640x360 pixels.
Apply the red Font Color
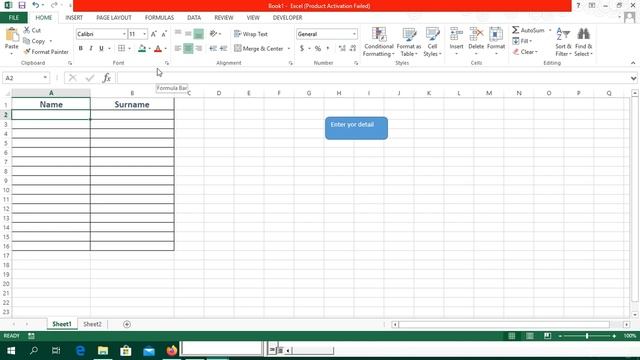(x=158, y=48)
